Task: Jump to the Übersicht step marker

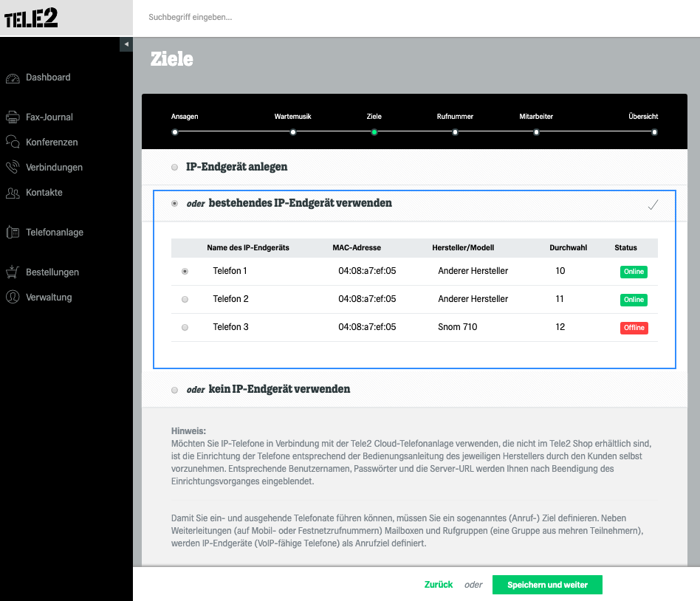Action: tap(654, 132)
